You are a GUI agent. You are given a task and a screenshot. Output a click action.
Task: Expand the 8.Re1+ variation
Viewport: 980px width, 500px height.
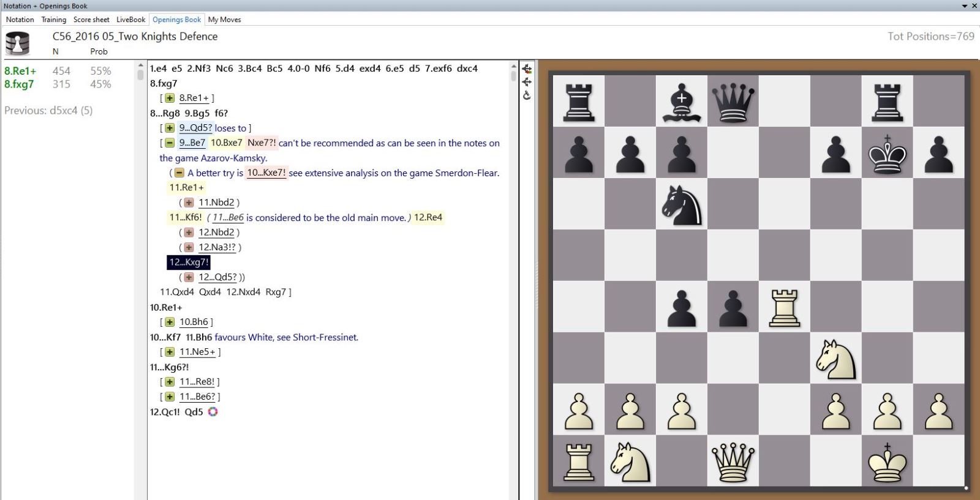click(x=170, y=98)
